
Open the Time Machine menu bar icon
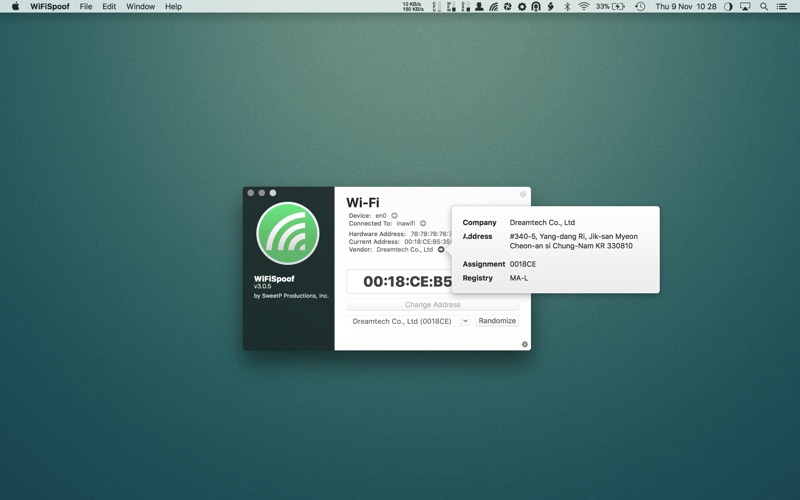(x=640, y=7)
